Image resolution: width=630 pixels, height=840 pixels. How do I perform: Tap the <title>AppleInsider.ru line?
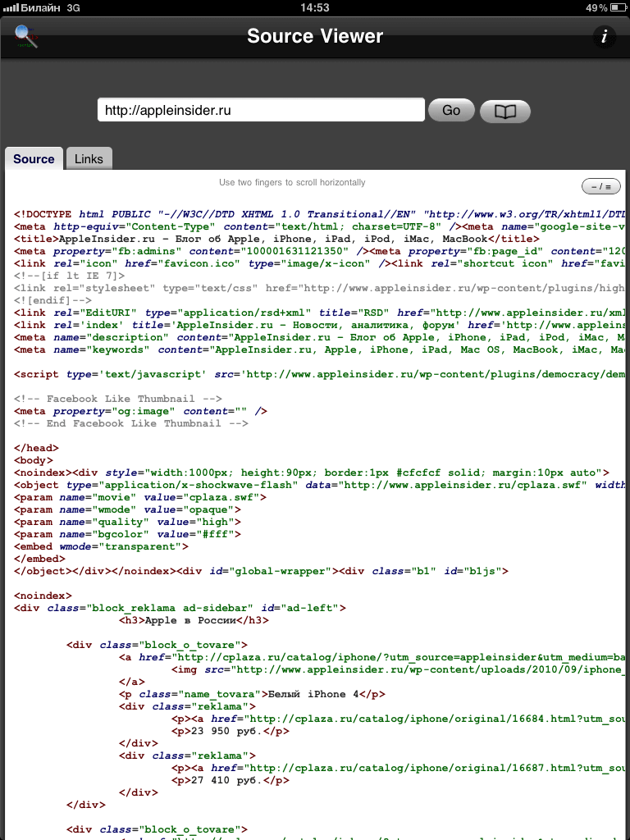276,239
